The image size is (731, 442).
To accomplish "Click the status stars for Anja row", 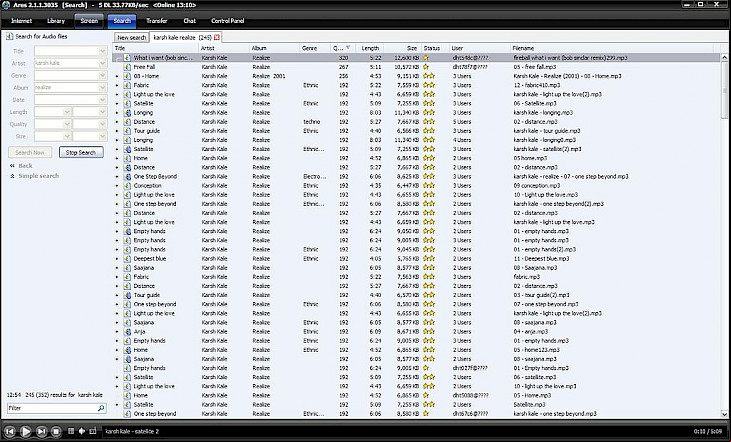I will coord(429,332).
